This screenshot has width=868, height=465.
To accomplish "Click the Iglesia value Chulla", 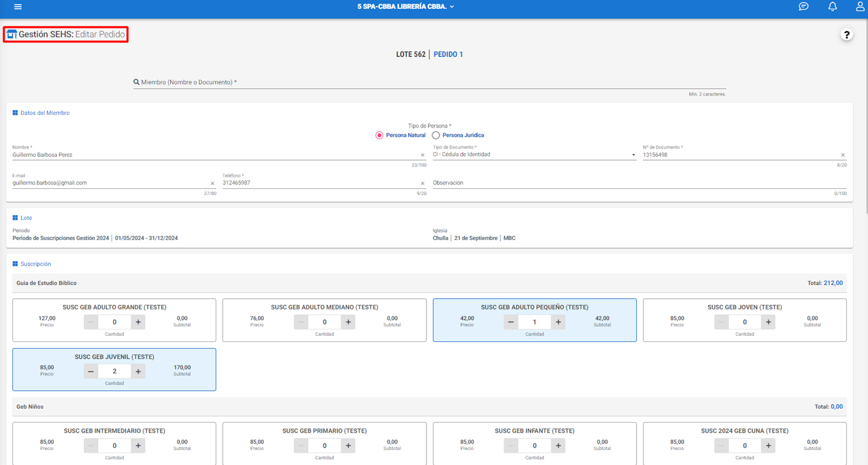I will [440, 238].
